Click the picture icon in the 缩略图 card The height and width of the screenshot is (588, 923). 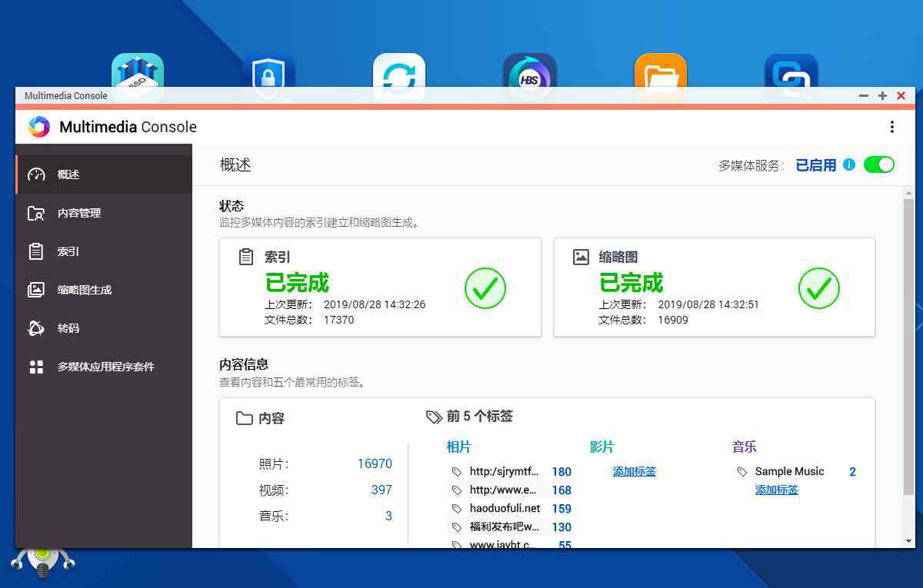pos(581,257)
